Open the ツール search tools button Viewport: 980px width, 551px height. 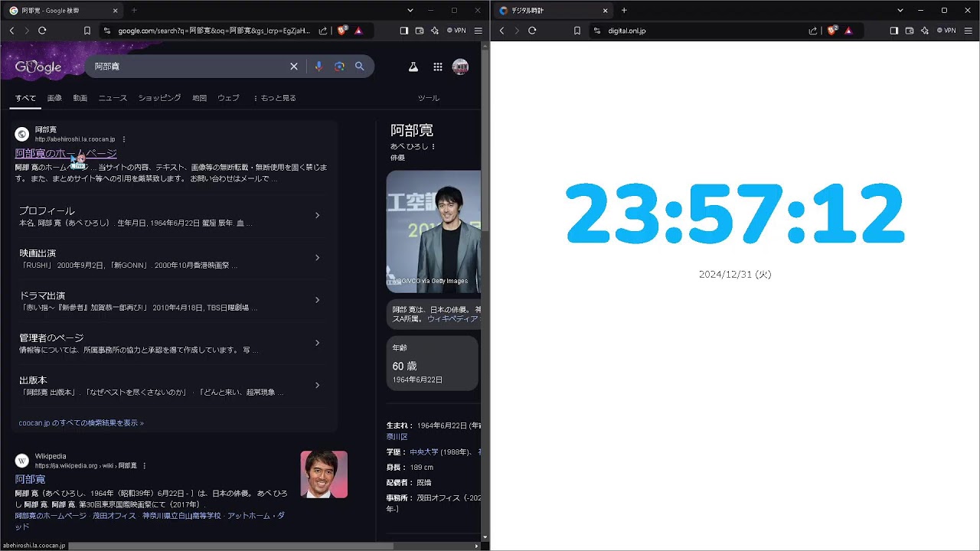click(429, 98)
